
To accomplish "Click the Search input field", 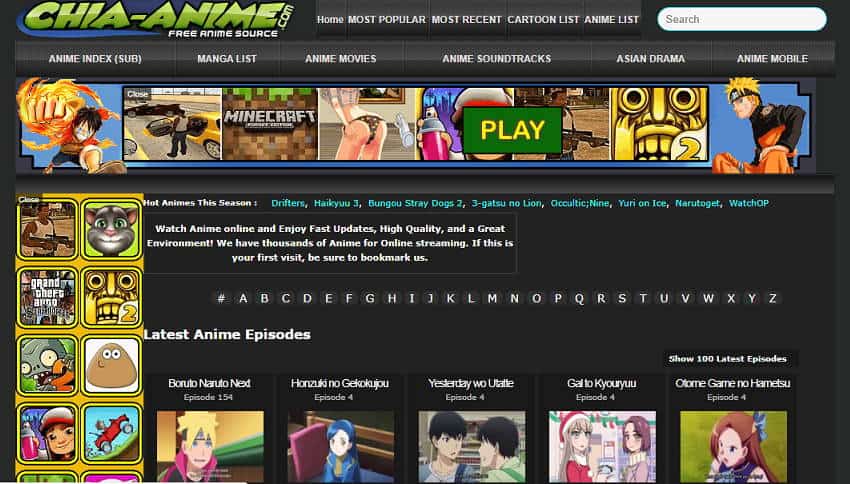I will coord(741,19).
